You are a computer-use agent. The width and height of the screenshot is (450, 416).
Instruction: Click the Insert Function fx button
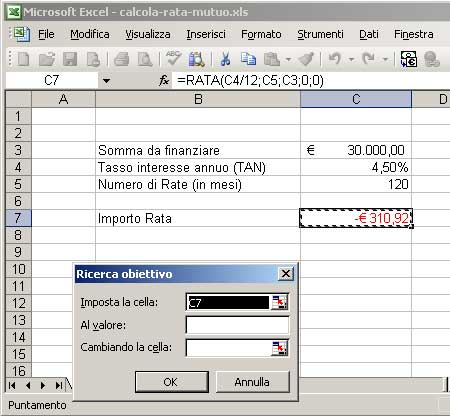pyautogui.click(x=164, y=80)
